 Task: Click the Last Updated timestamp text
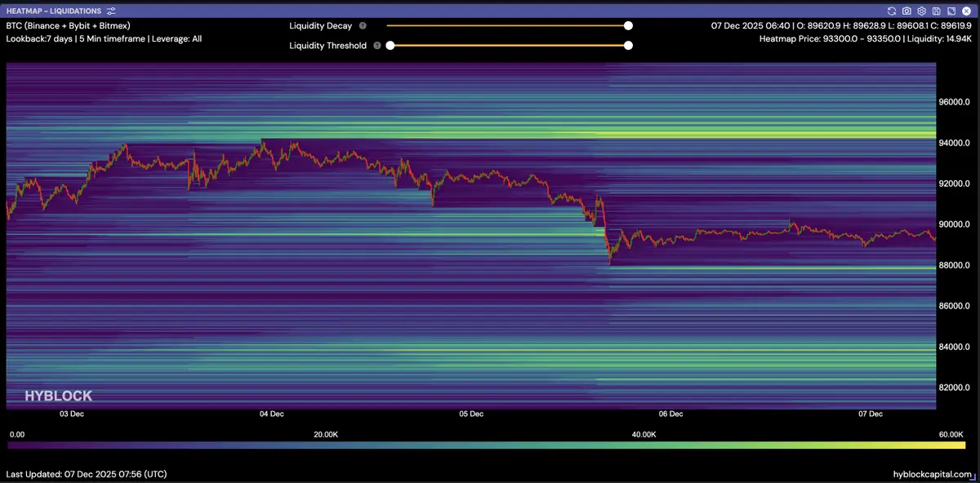(x=87, y=474)
